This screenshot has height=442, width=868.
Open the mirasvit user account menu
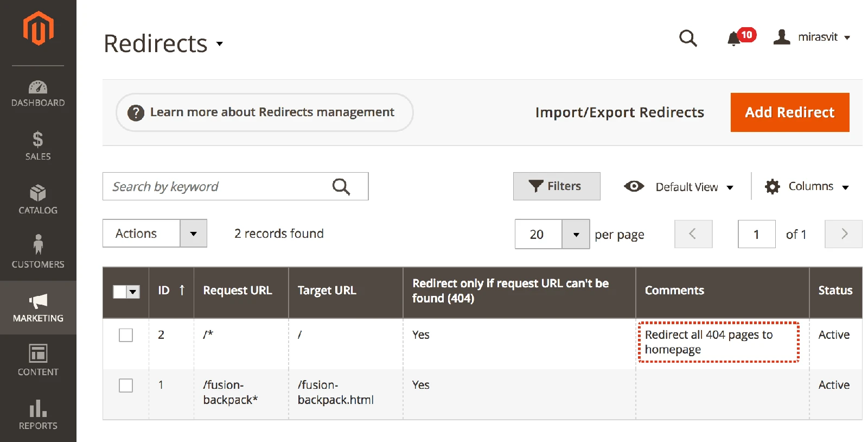812,37
